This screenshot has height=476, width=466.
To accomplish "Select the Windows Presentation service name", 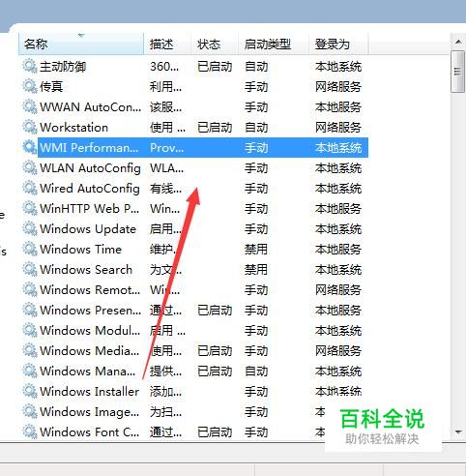I will click(90, 311).
